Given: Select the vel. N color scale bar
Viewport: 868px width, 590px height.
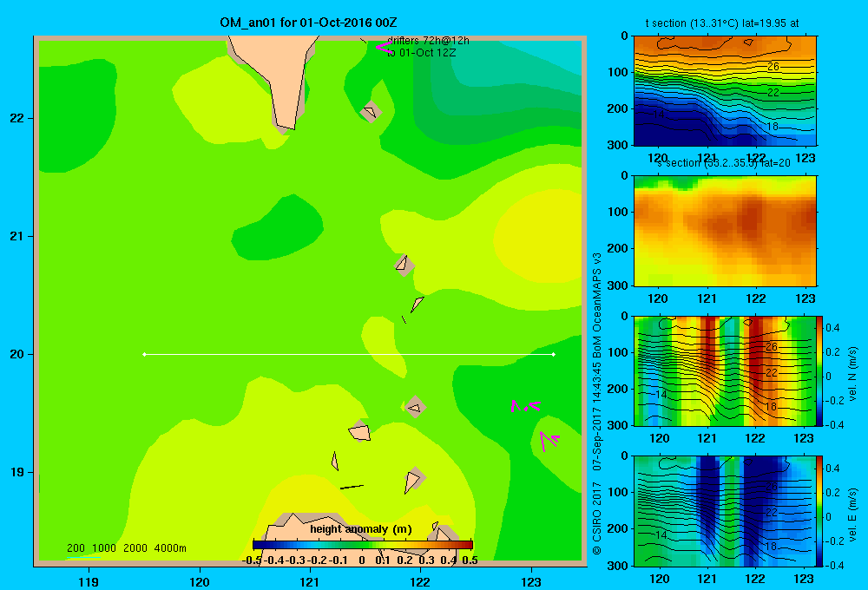Looking at the screenshot, I should (x=820, y=370).
